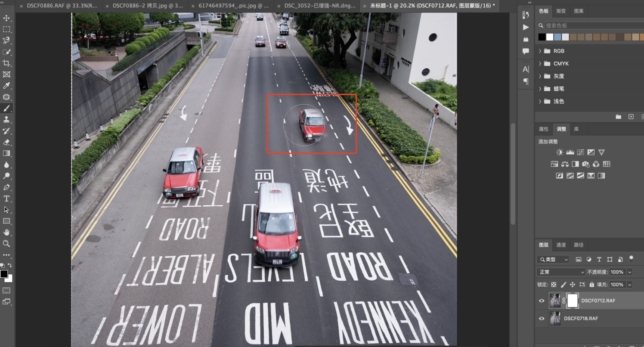
Task: Select the Rectangle shape tool
Action: click(x=6, y=221)
